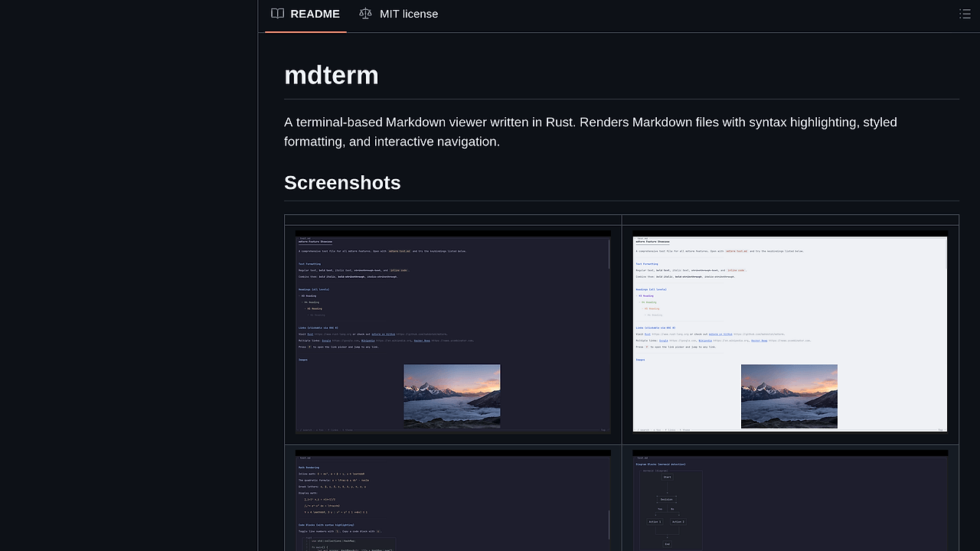This screenshot has height=551, width=980.
Task: Click the Screenshots heading
Action: (x=342, y=182)
